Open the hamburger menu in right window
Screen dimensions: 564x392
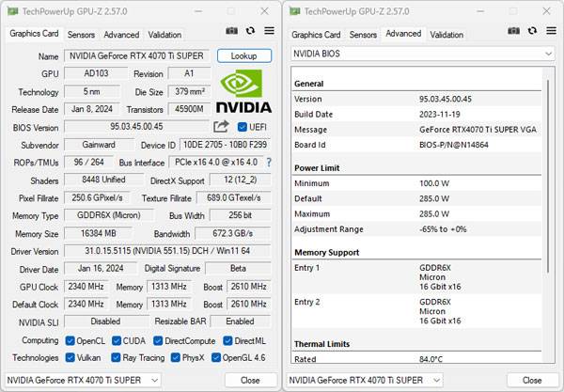(x=552, y=31)
